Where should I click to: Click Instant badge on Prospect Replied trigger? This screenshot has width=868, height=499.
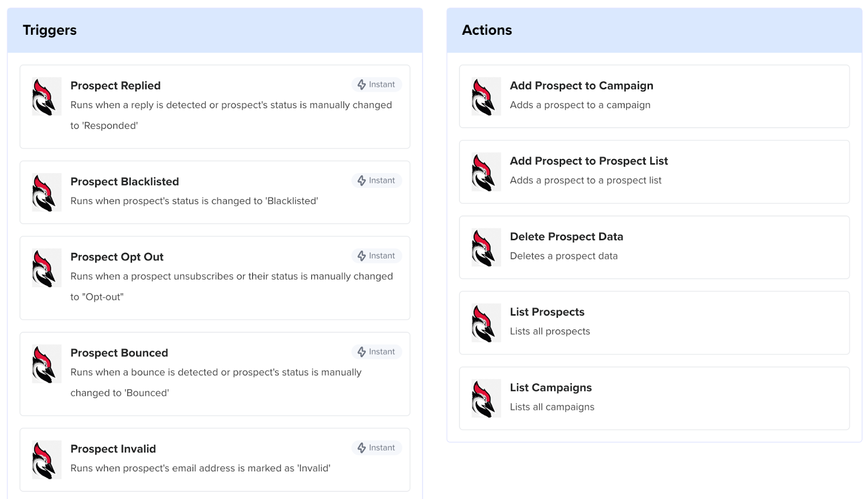tap(376, 85)
